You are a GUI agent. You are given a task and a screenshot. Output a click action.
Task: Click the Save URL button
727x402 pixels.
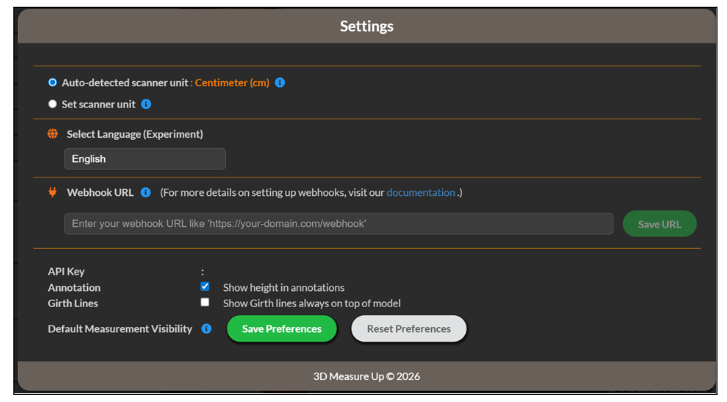659,224
